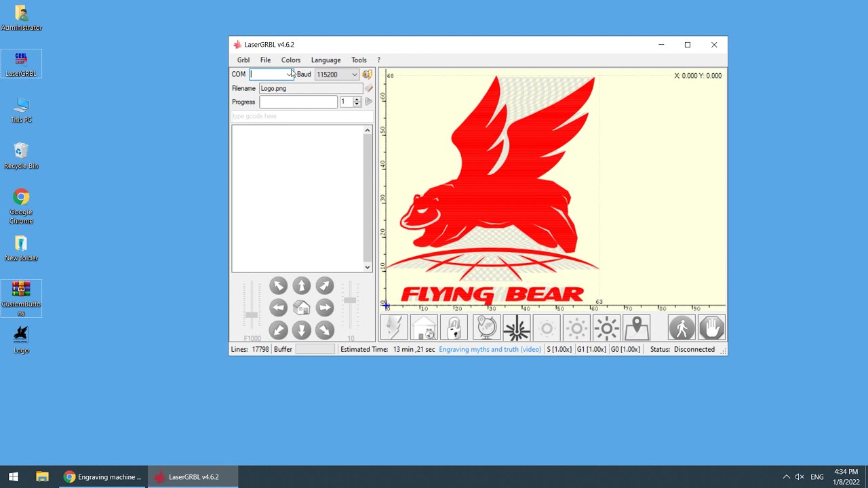This screenshot has height=488, width=868.
Task: Click the medium sun laser button
Action: point(576,328)
